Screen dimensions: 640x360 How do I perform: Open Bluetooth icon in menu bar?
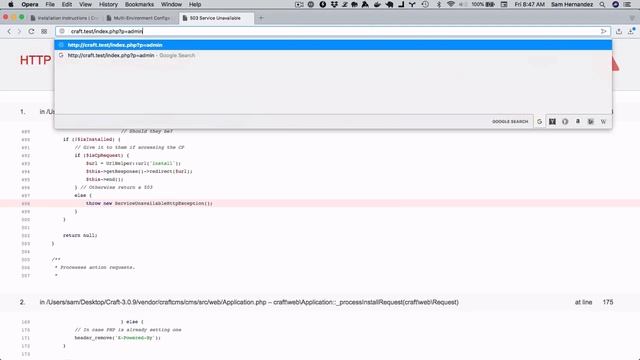[439, 4]
